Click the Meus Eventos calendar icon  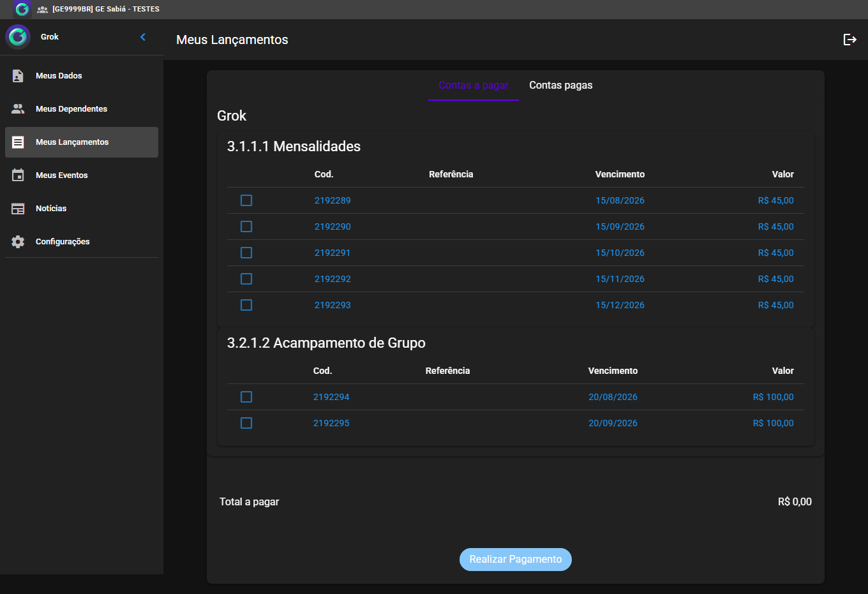pyautogui.click(x=18, y=175)
